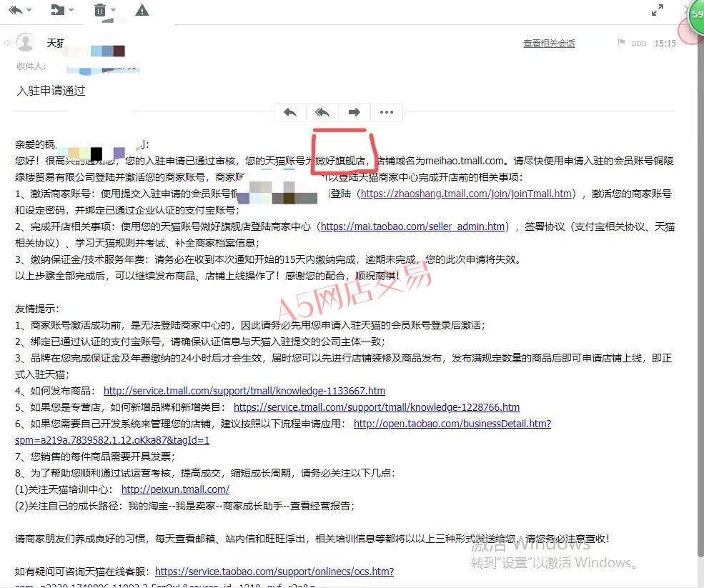Expand the message to full view
The width and height of the screenshot is (704, 588).
pos(658,10)
